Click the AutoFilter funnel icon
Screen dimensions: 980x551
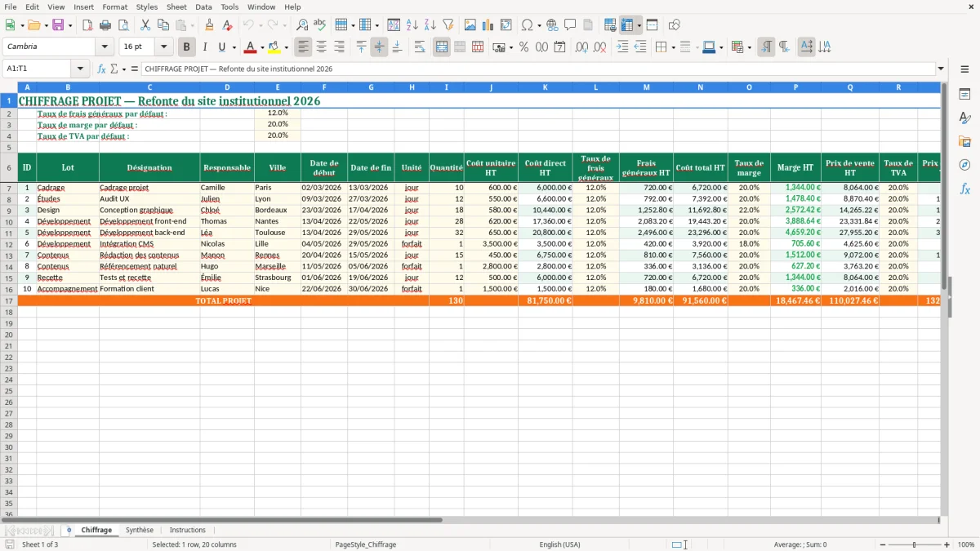[448, 25]
